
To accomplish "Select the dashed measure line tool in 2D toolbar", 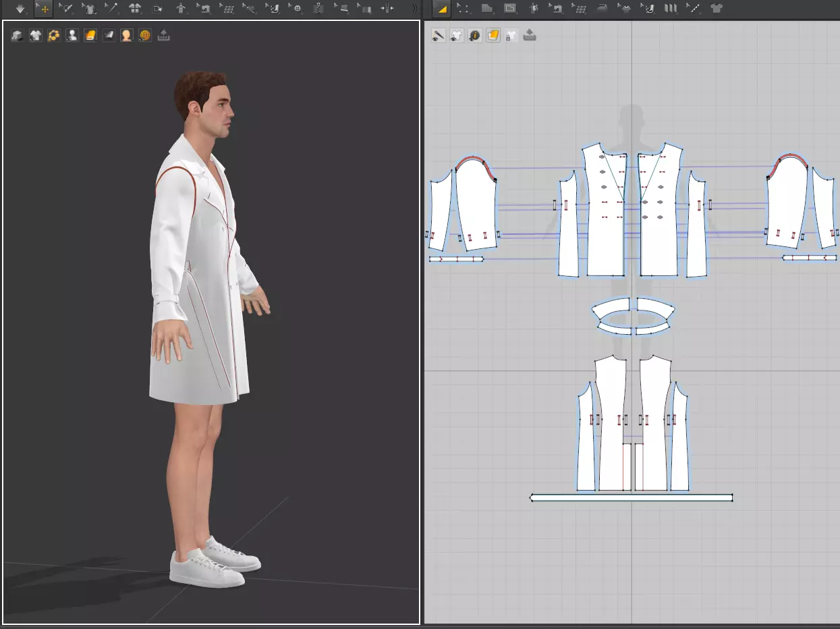I will click(x=694, y=9).
